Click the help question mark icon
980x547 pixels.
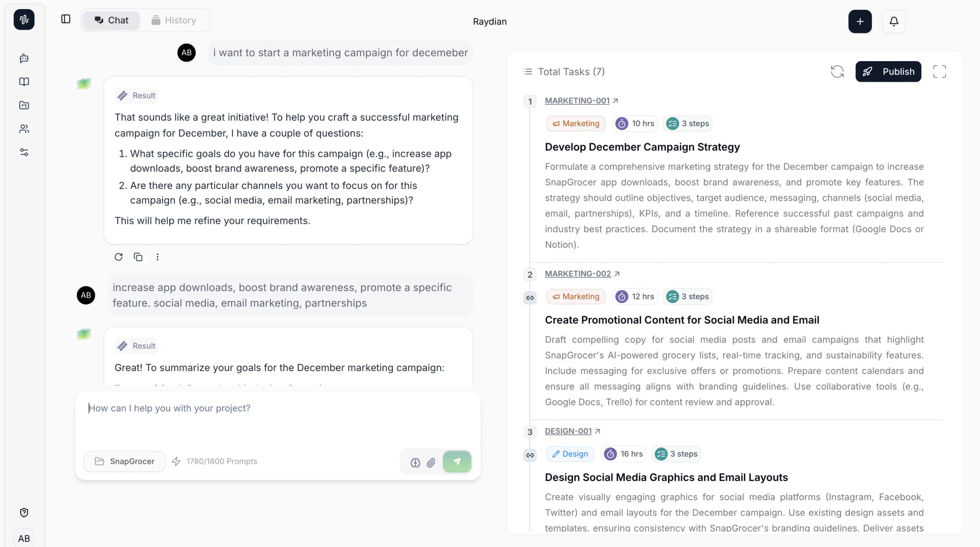pos(24,512)
